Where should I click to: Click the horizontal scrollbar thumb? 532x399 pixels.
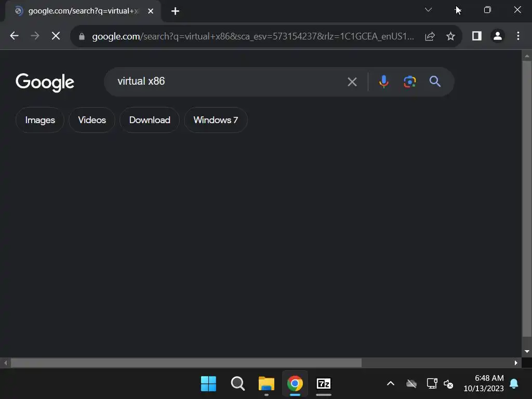[187, 363]
